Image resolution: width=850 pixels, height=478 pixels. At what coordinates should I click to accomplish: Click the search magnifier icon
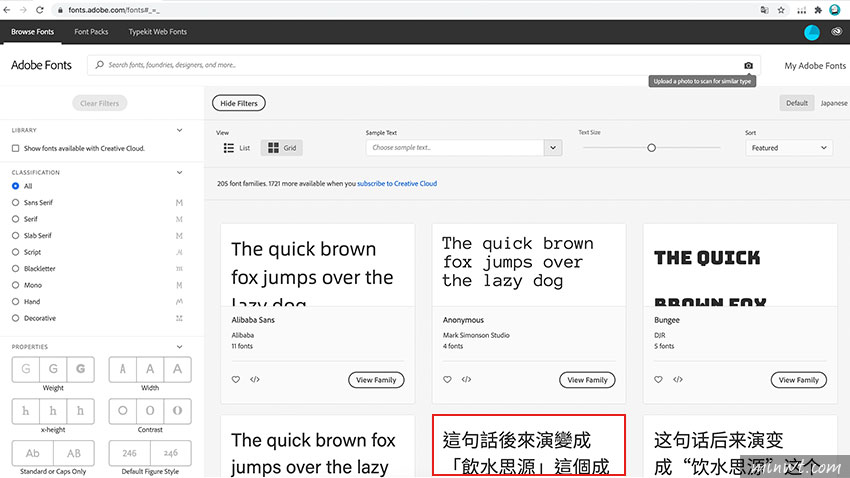tap(99, 64)
